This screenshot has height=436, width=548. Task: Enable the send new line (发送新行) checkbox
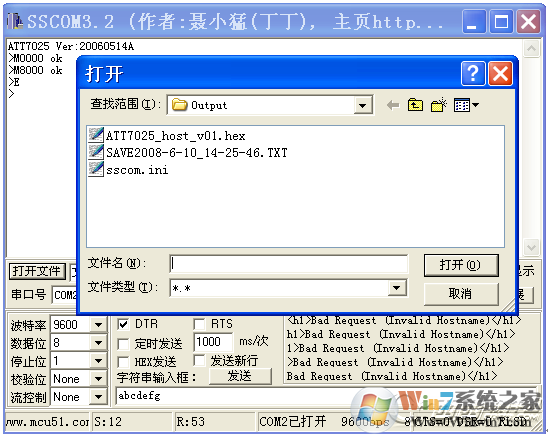tap(199, 361)
